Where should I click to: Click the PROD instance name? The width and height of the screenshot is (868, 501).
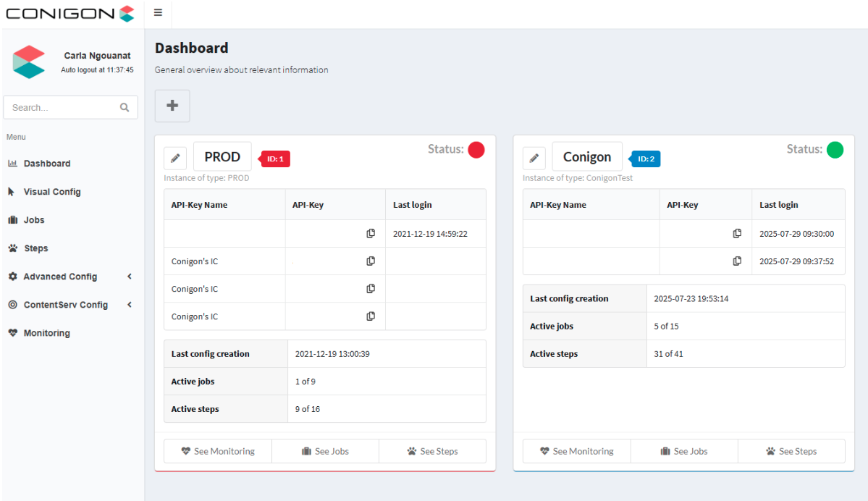222,156
